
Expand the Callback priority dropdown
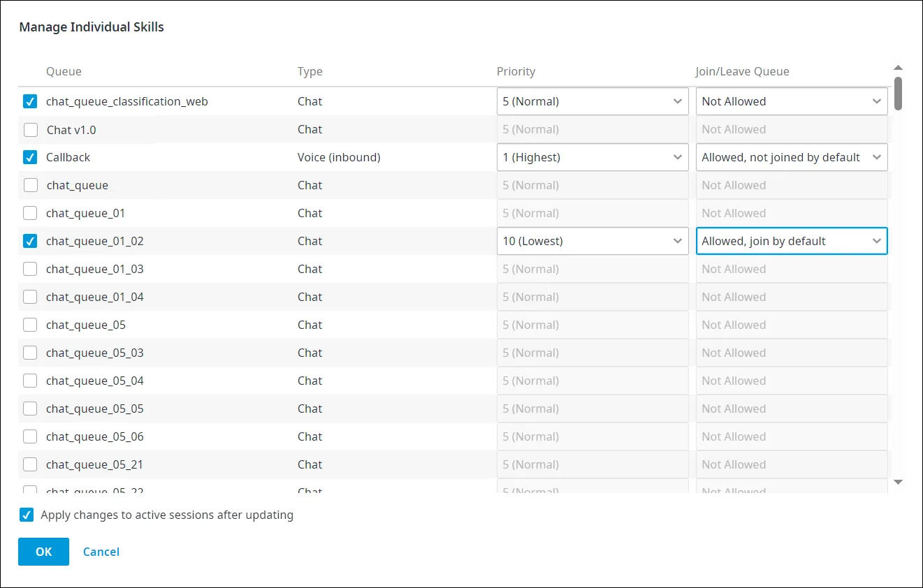point(593,157)
